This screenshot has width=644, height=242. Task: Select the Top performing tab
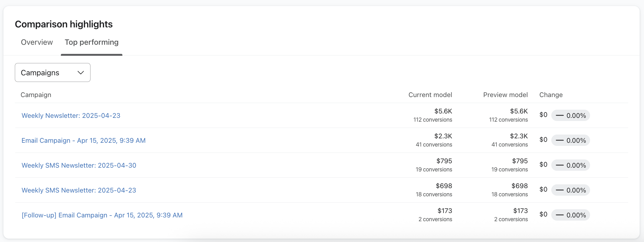point(91,42)
